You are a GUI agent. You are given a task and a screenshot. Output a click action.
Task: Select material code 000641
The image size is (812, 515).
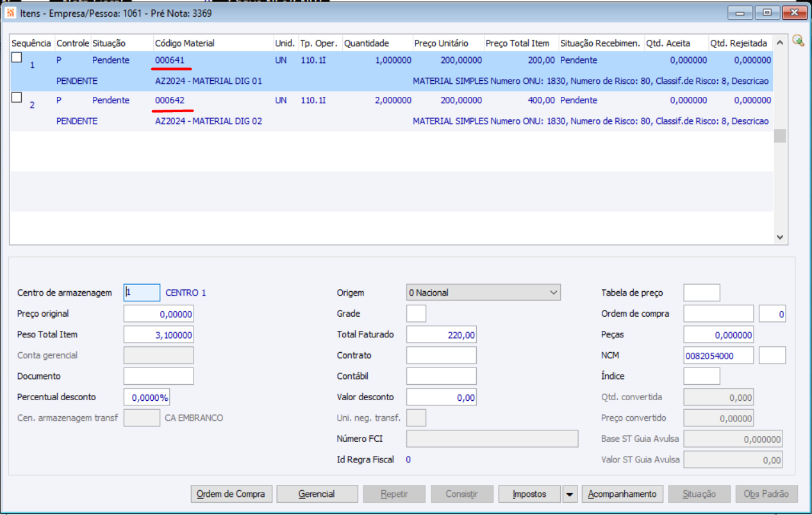point(170,60)
